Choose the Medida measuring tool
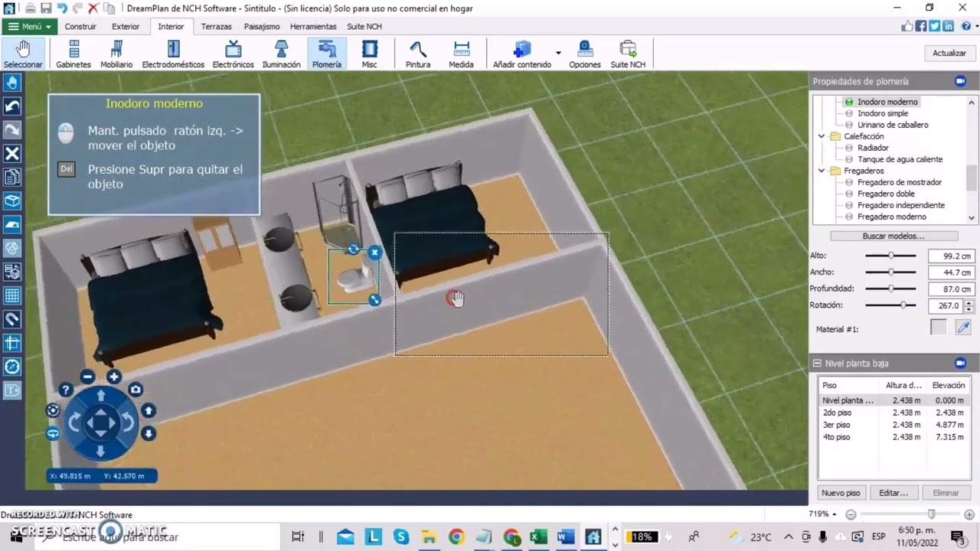The image size is (980, 551). (x=461, y=54)
